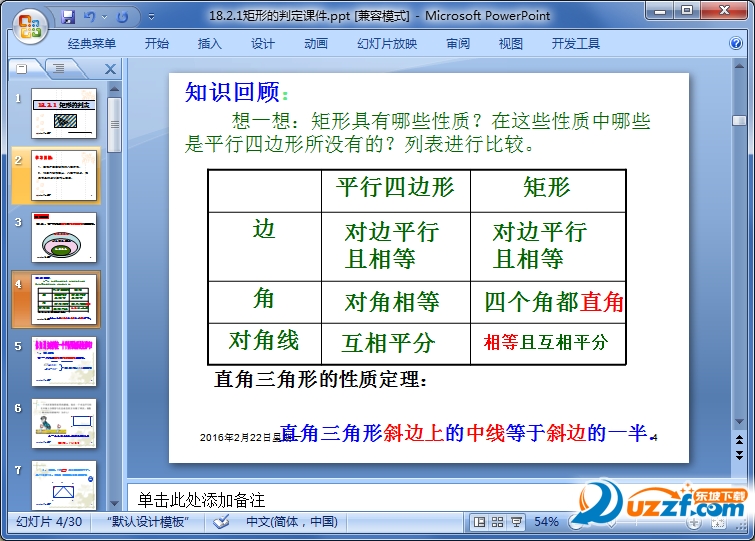This screenshot has height=541, width=755.
Task: Click the slide editor scroll-up arrow
Action: (x=740, y=66)
